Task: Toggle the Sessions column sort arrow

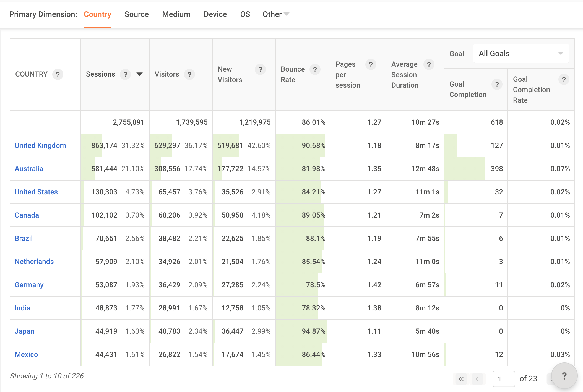Action: (140, 74)
